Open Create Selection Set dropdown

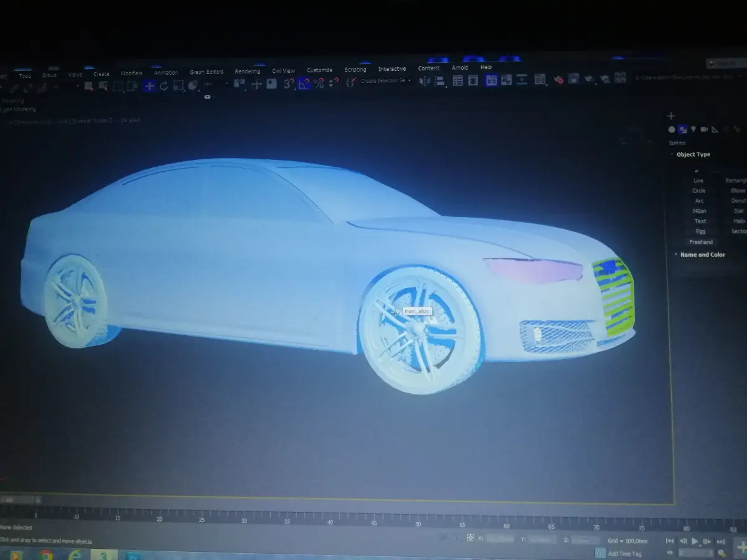[x=386, y=81]
